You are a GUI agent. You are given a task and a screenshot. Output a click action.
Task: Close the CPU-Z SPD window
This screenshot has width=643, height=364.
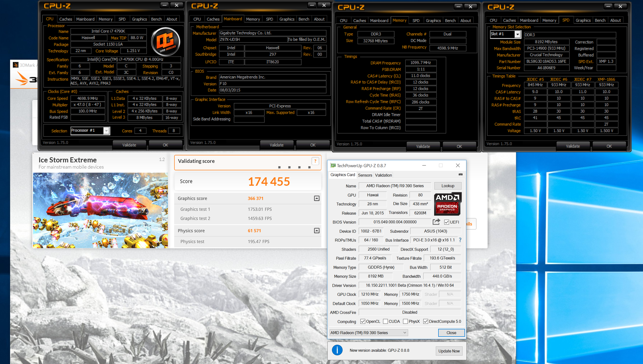620,6
